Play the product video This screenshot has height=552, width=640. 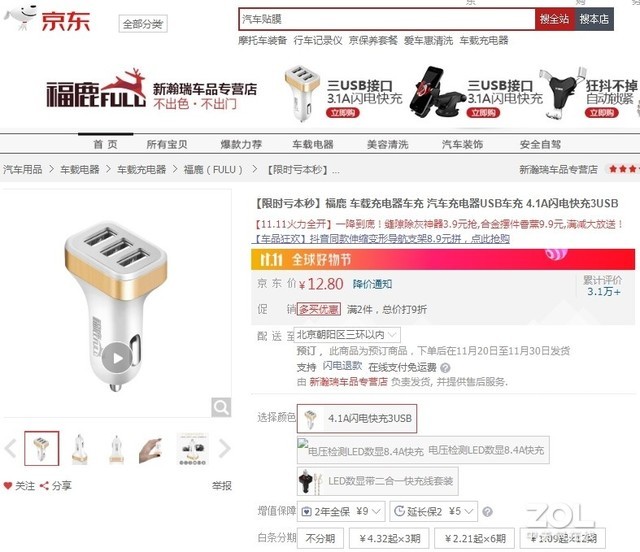pyautogui.click(x=117, y=358)
